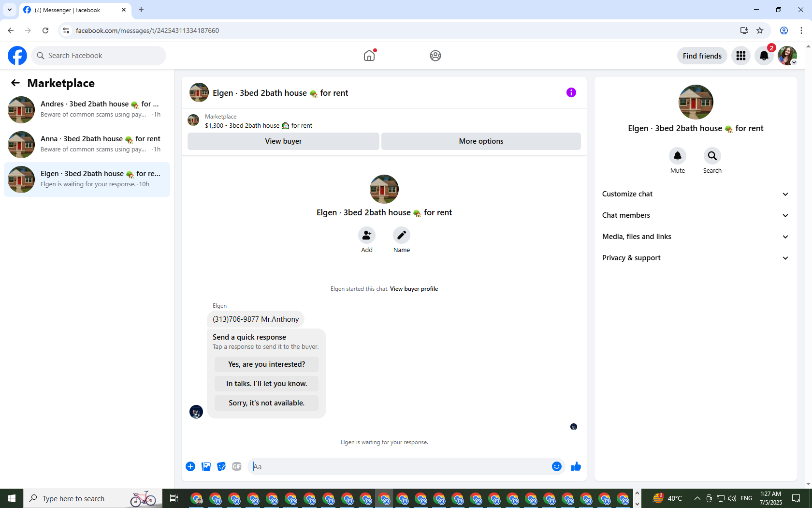The height and width of the screenshot is (508, 812).
Task: Open the $1,300 3bed 2bath house listing
Action: (259, 126)
